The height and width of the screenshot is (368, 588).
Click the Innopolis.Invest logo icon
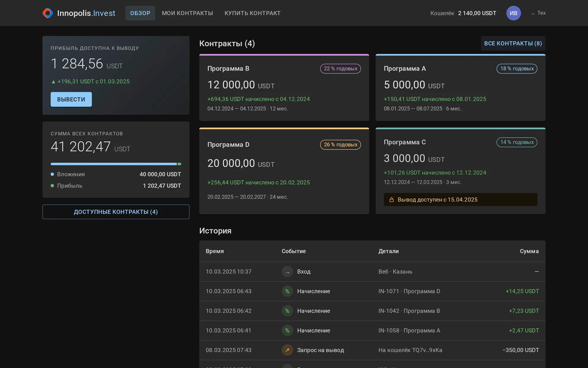(47, 13)
